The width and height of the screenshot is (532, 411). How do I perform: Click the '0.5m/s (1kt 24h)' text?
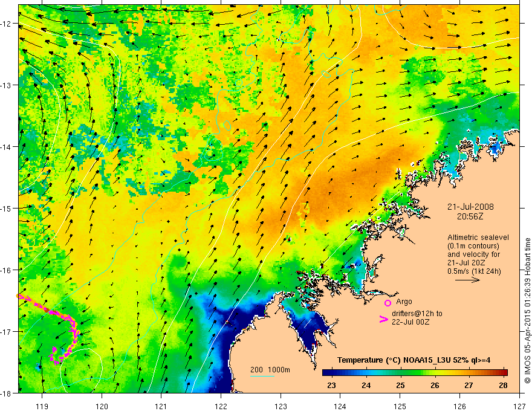(x=474, y=271)
